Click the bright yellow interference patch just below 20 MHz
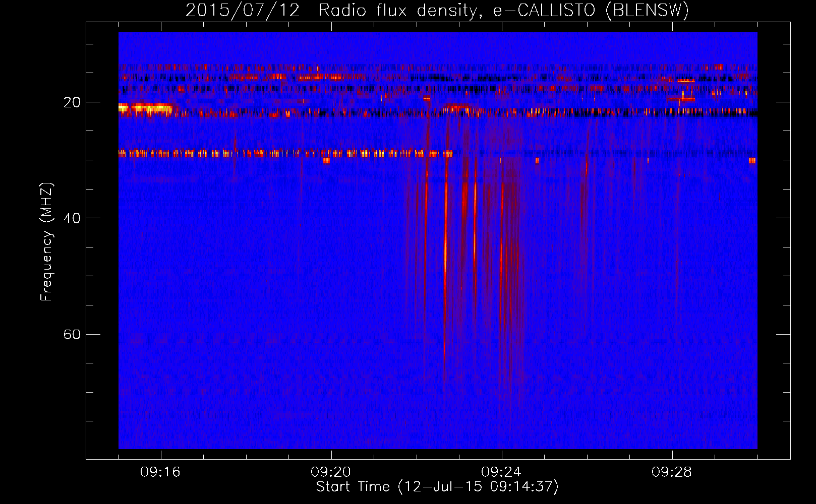This screenshot has width=816, height=504. tap(145, 108)
